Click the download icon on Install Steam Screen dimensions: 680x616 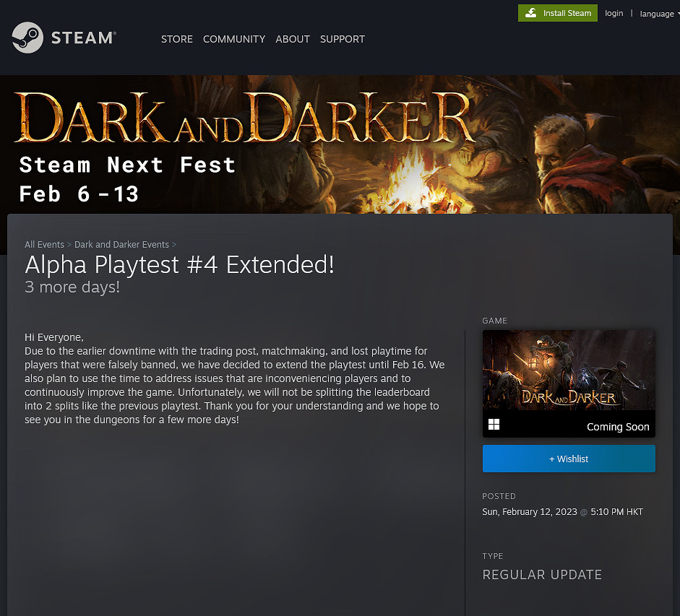coord(531,13)
